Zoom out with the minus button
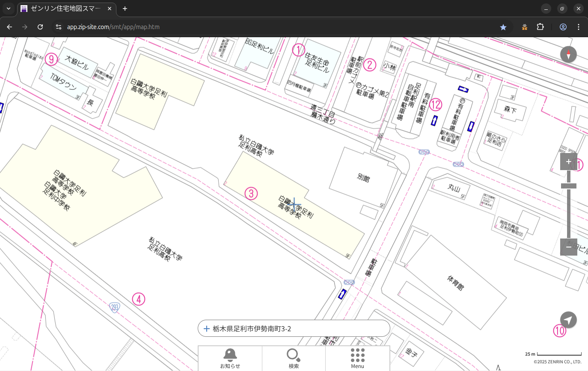This screenshot has height=371, width=588. coord(568,247)
